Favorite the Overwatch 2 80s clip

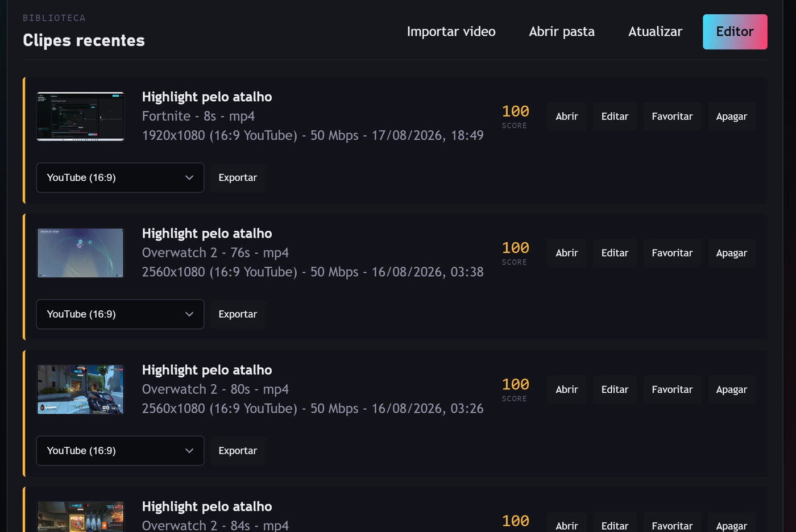pyautogui.click(x=672, y=389)
